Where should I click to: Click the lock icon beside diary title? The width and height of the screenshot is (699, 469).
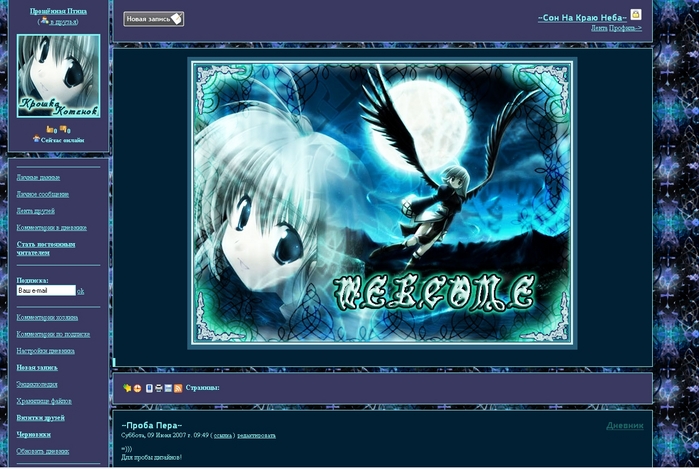click(636, 15)
